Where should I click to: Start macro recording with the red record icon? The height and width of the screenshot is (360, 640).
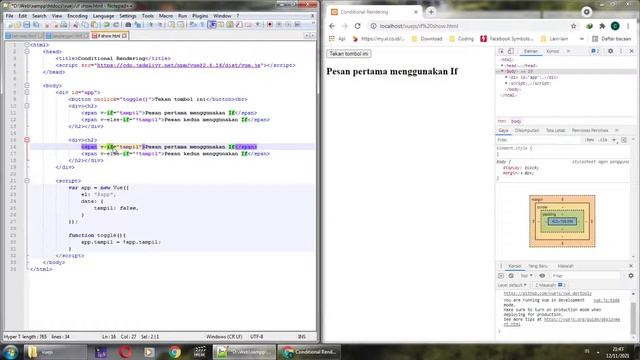(x=270, y=25)
